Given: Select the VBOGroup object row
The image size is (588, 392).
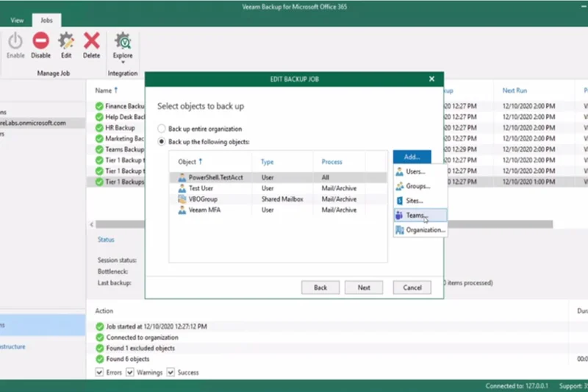Looking at the screenshot, I should click(278, 199).
